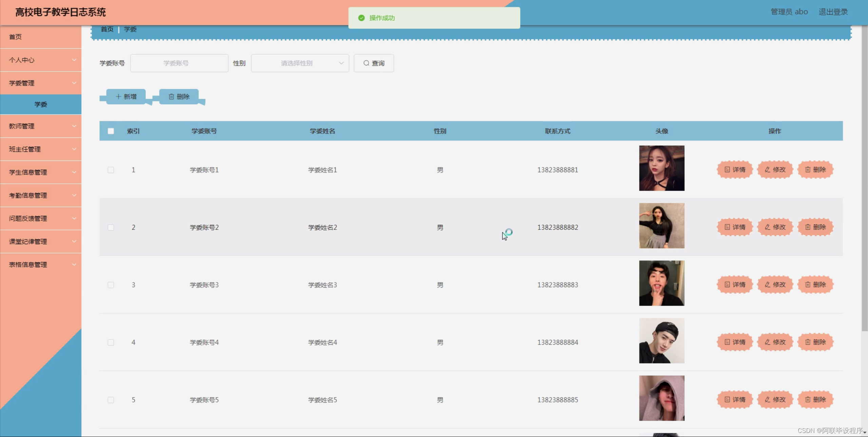Open the 请选择性别 dropdown
The height and width of the screenshot is (437, 868).
(x=300, y=63)
